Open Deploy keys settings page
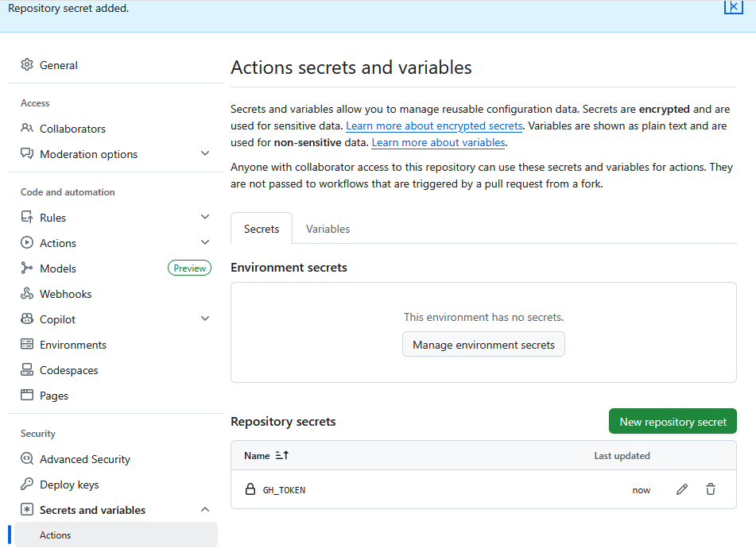This screenshot has height=556, width=756. coord(69,485)
